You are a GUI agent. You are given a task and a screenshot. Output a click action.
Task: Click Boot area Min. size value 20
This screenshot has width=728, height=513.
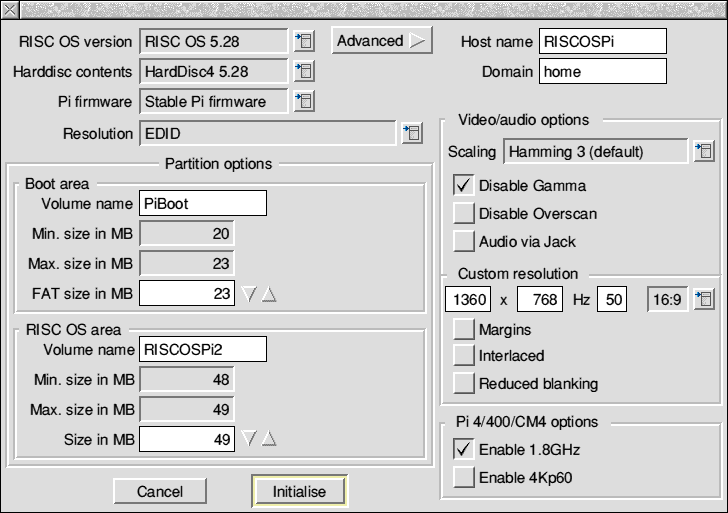(x=187, y=234)
